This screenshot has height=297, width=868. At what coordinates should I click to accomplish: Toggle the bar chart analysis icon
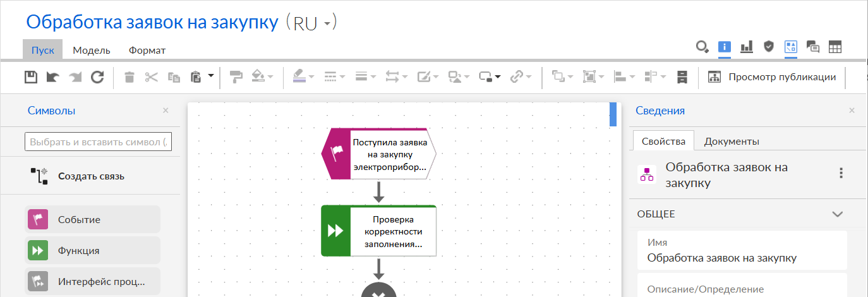(747, 46)
